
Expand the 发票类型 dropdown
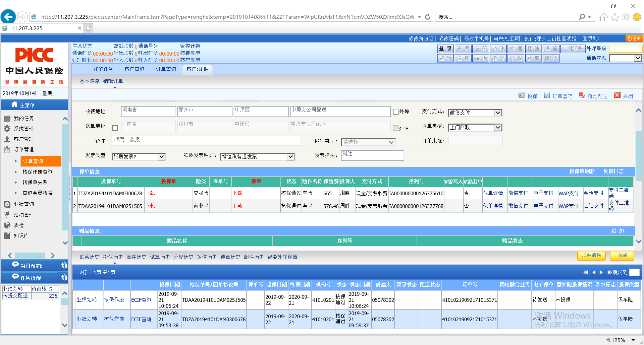161,157
